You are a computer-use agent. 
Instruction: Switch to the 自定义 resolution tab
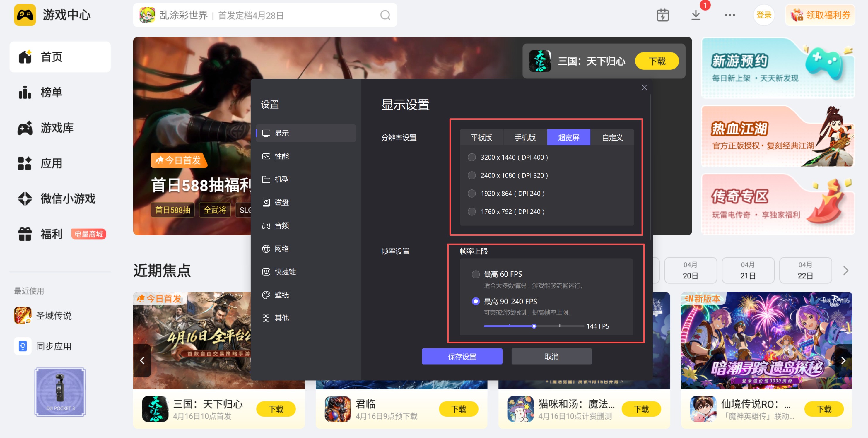pos(612,138)
